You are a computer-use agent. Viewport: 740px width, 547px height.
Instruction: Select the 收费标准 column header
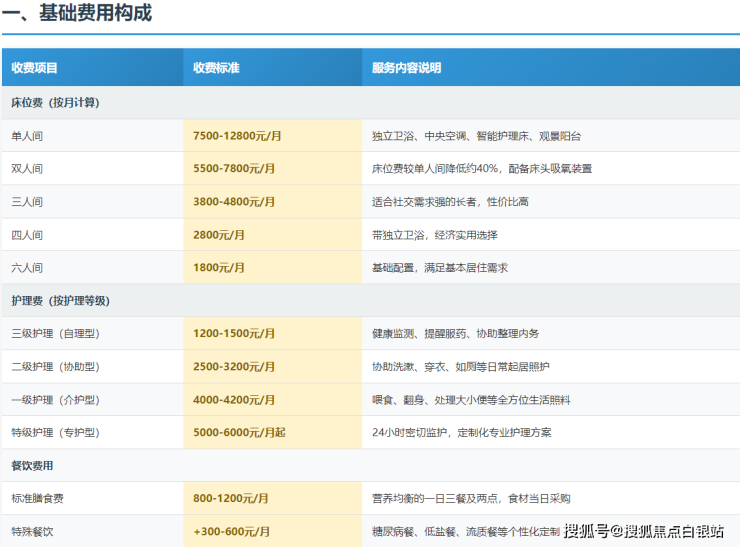pos(216,68)
